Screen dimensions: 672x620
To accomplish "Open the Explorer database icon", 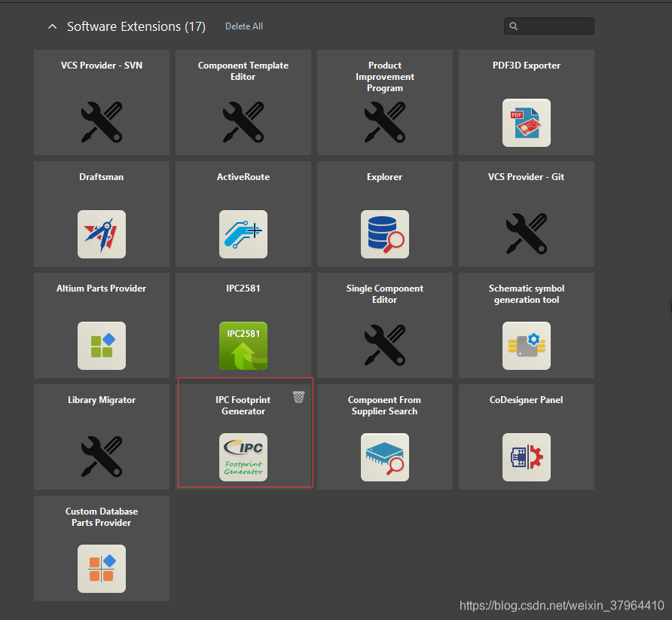I will pos(385,234).
